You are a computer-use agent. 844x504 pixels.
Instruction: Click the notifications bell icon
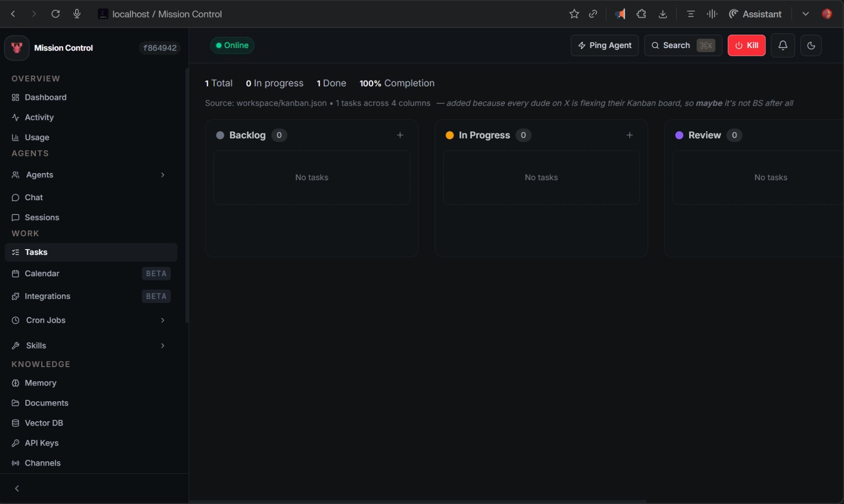tap(783, 46)
